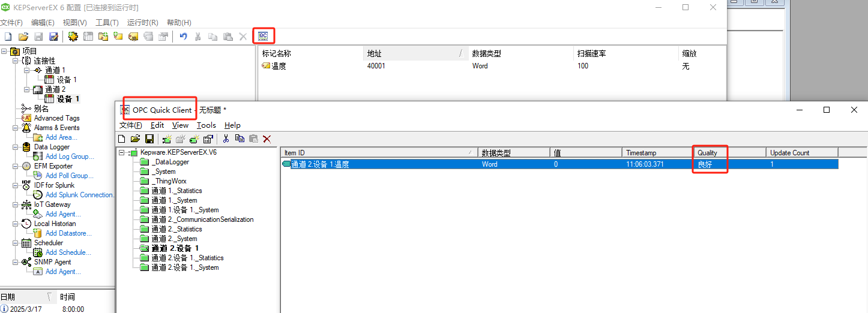
Task: Open 运行时(R) menu in KEPServerEX
Action: (x=143, y=23)
